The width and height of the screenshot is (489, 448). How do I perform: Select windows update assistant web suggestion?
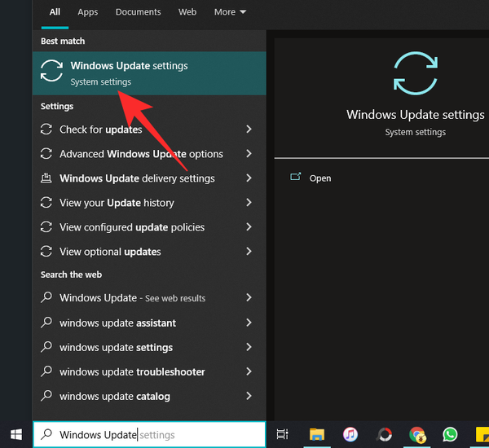point(149,323)
